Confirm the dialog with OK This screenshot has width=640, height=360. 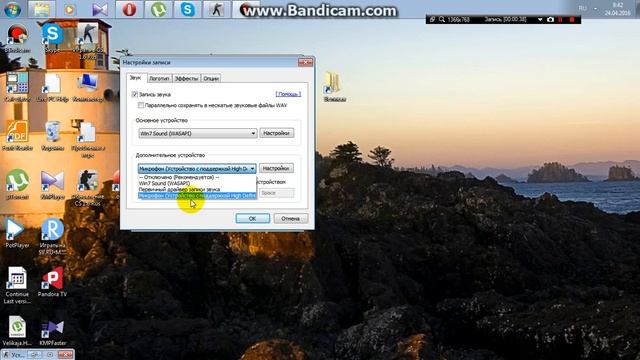(x=253, y=219)
